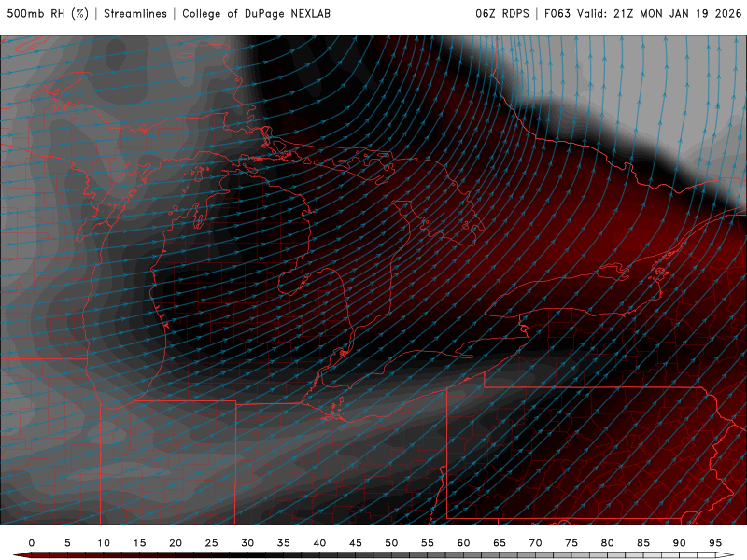Select the "40" legend value
Viewport: 747px width, 560px height.
319,543
